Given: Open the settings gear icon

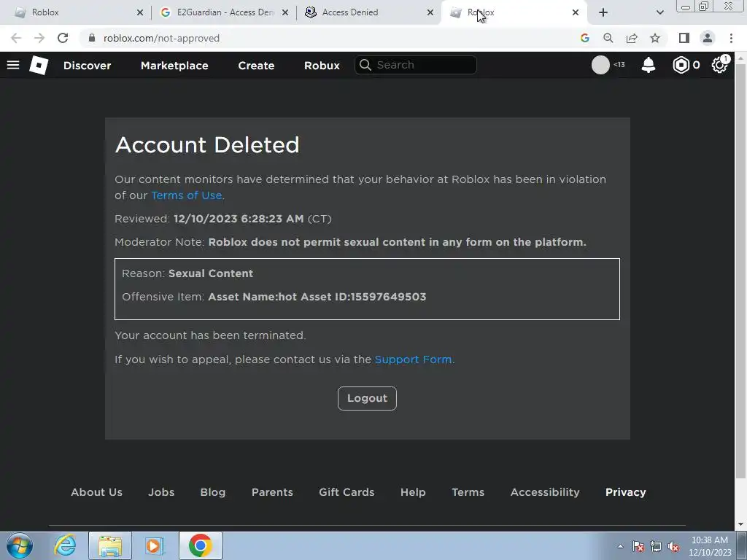Looking at the screenshot, I should [x=719, y=65].
